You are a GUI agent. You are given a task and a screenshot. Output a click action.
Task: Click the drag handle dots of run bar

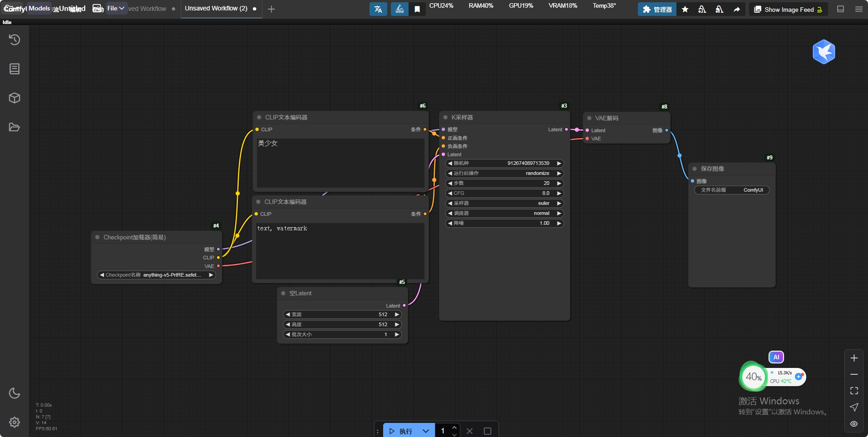tap(378, 432)
